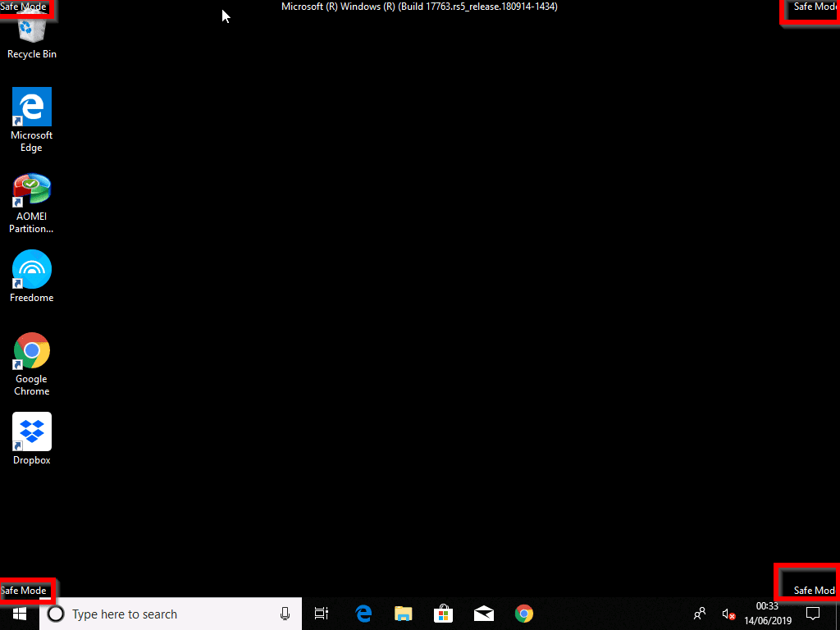
Task: Click the 'Google Chrome' label text
Action: (x=32, y=386)
